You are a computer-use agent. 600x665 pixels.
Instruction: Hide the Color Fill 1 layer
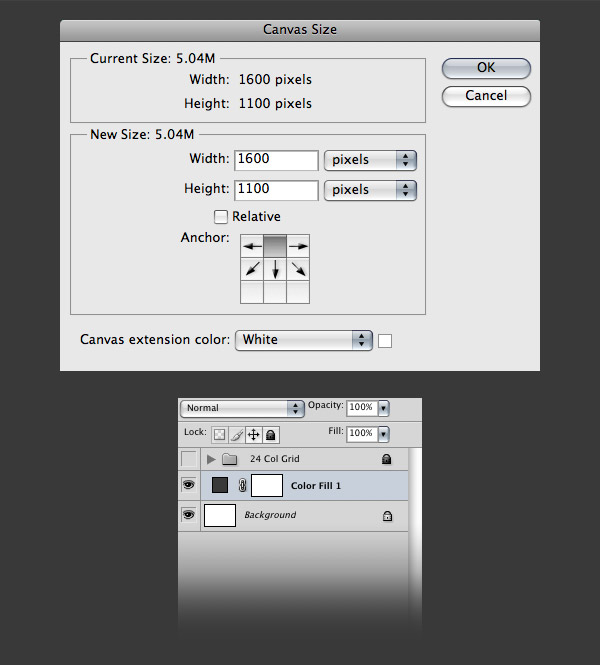[189, 484]
